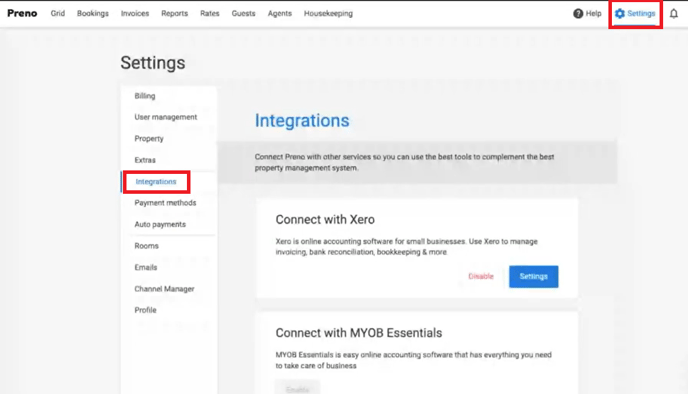Open the Housekeeping page
688x394 pixels.
pos(328,14)
